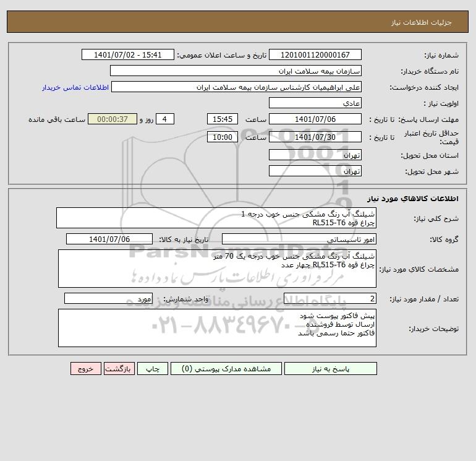
Task: Click goods group field امور تاسیساتی
Action: (x=299, y=239)
